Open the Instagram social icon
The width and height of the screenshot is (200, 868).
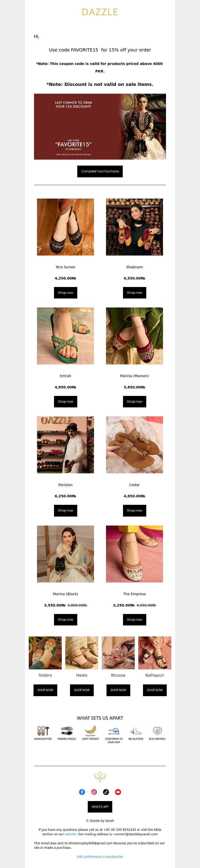[94, 792]
